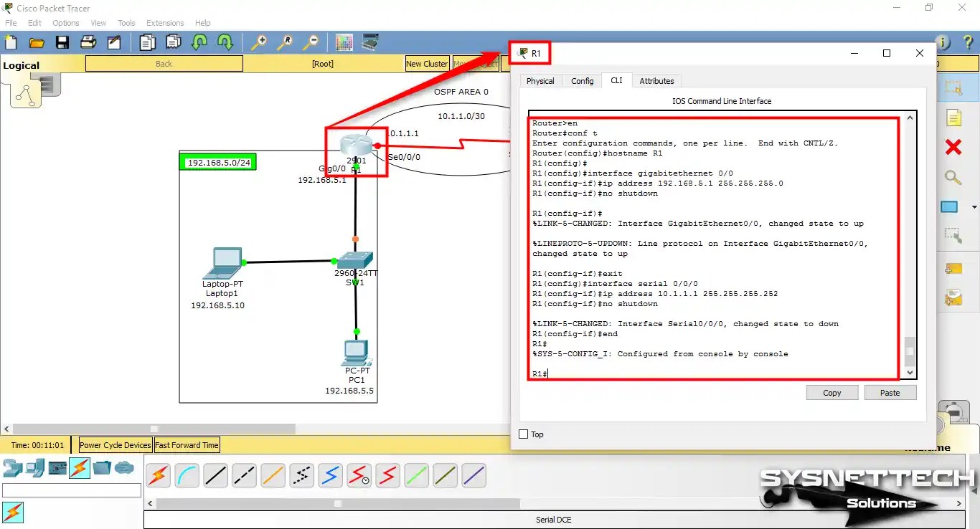Click the Fast Forward Time button
Image resolution: width=980 pixels, height=529 pixels.
(x=187, y=445)
